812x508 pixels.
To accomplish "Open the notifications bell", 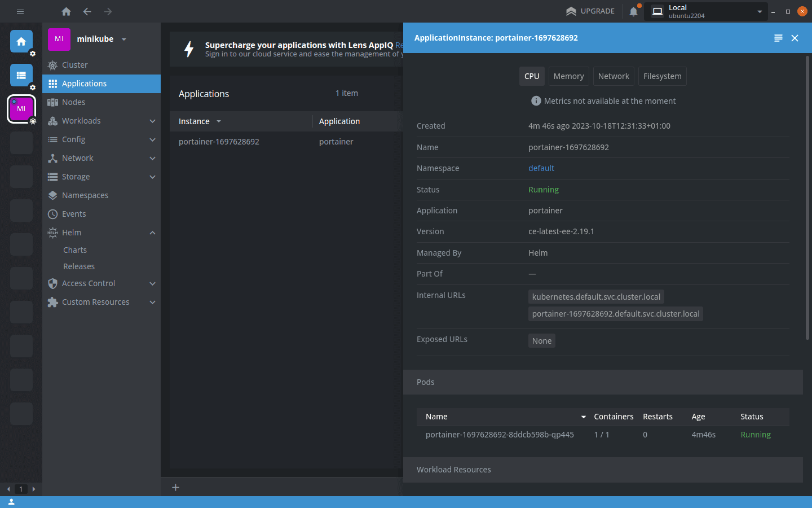I will click(x=634, y=11).
